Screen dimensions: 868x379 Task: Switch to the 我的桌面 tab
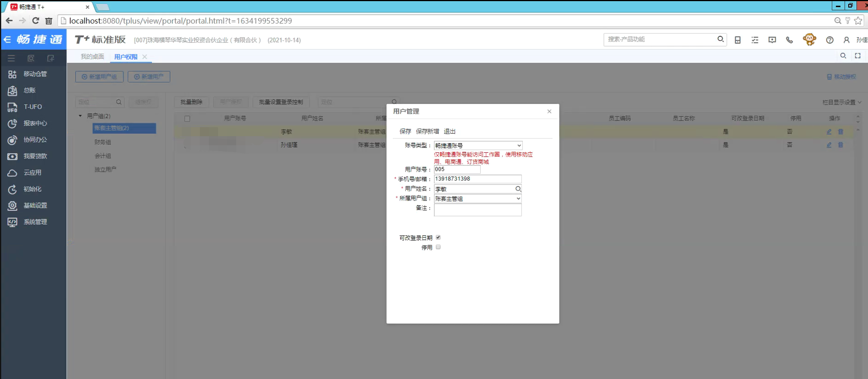click(x=92, y=57)
